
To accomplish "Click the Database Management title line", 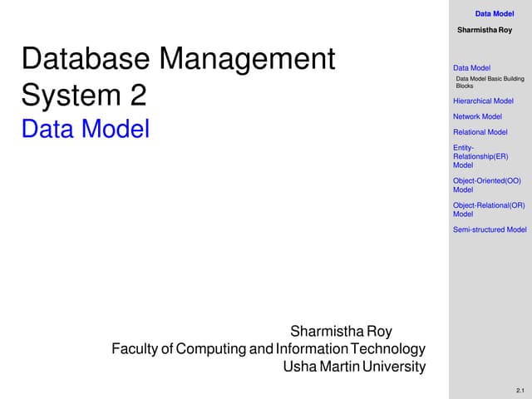I will point(178,60).
